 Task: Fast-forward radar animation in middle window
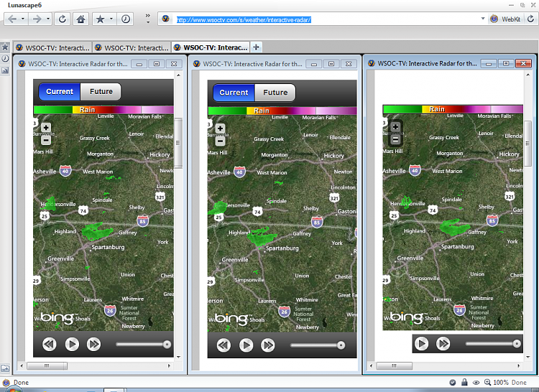(x=268, y=345)
